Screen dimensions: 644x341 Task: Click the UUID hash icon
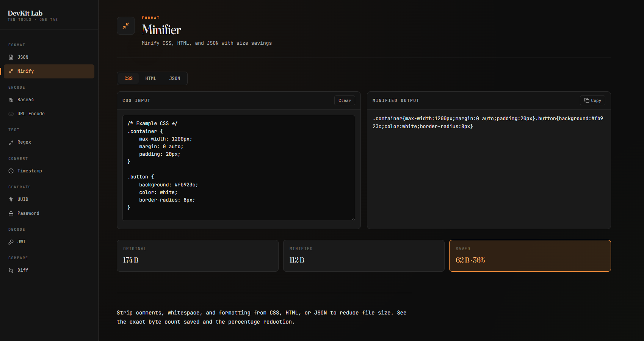(x=11, y=199)
